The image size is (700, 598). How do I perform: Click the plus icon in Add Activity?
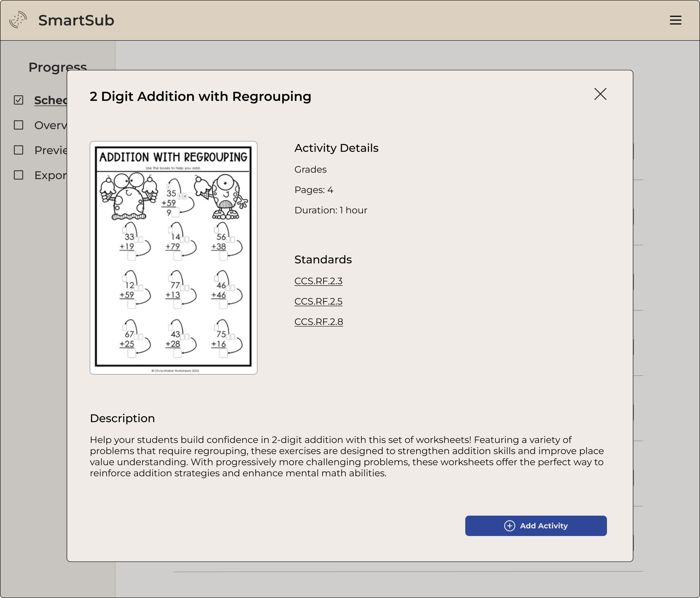509,526
